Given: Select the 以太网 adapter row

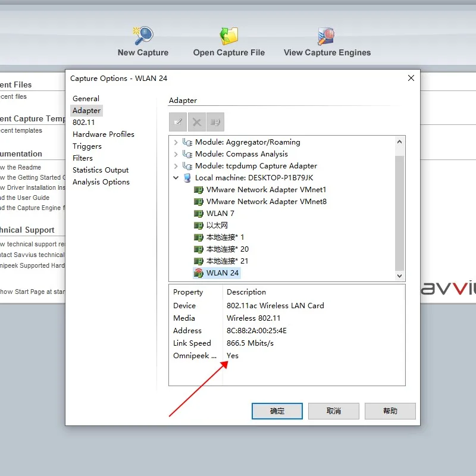Looking at the screenshot, I should click(x=217, y=226).
